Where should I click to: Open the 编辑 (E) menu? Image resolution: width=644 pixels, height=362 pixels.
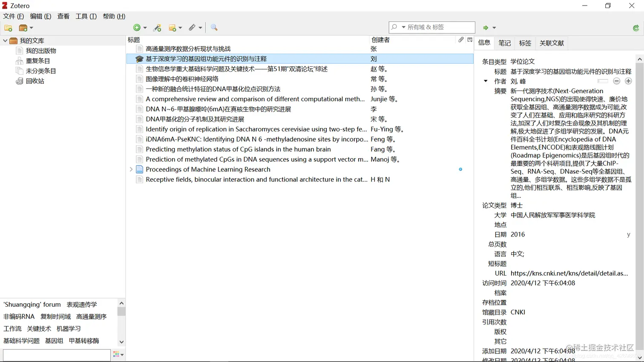tap(40, 16)
